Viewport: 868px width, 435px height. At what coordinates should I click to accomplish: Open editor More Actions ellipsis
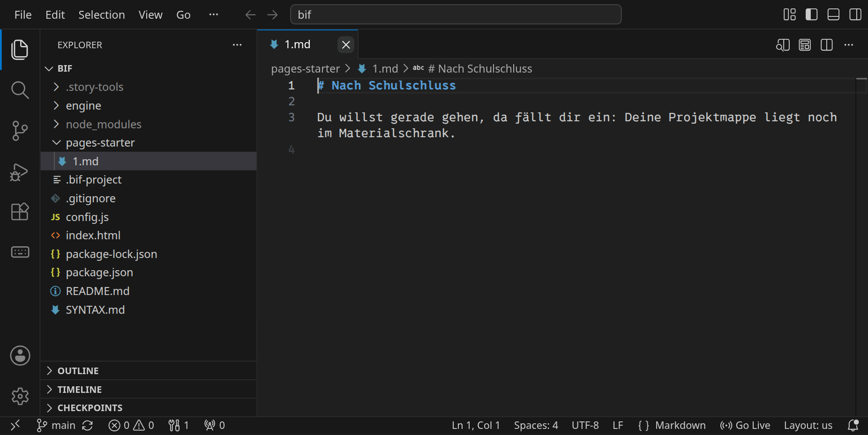coord(849,45)
